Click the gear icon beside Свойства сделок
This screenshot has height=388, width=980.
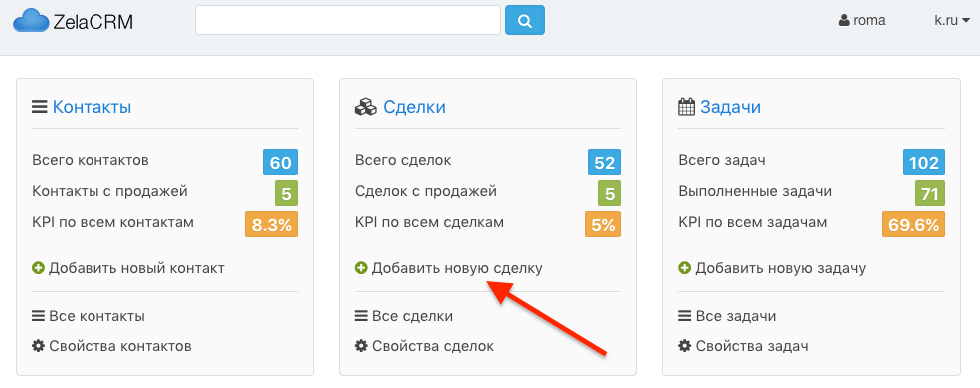361,346
